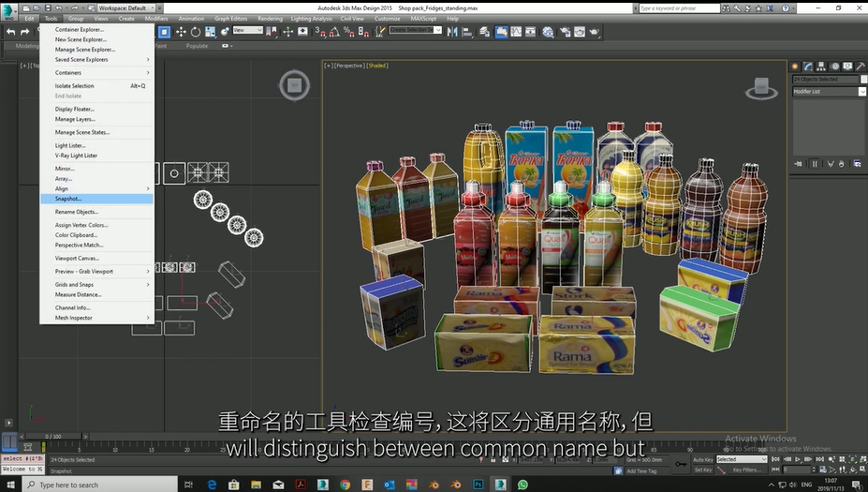The image size is (868, 492).
Task: Open the Edit menu
Action: pyautogui.click(x=29, y=19)
